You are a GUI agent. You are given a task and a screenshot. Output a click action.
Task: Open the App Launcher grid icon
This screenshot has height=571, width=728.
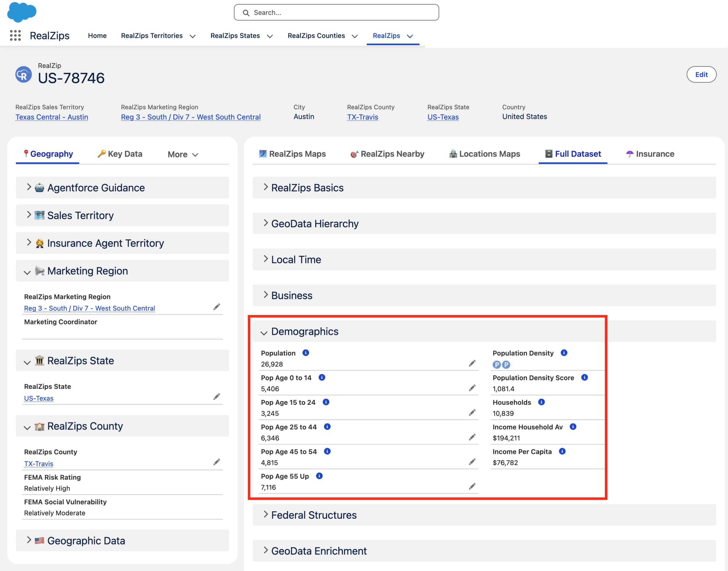pos(15,36)
